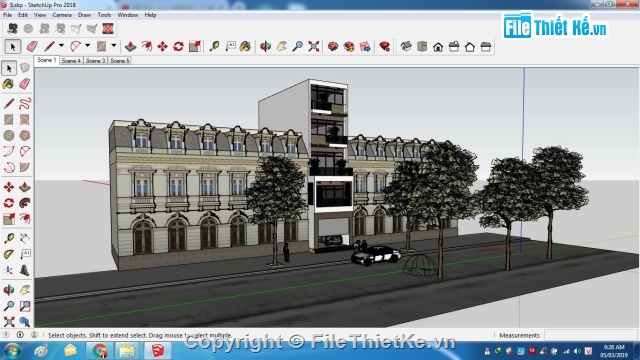This screenshot has width=640, height=360.
Task: Expand the Arc tool dropdown arrow
Action: [87, 46]
